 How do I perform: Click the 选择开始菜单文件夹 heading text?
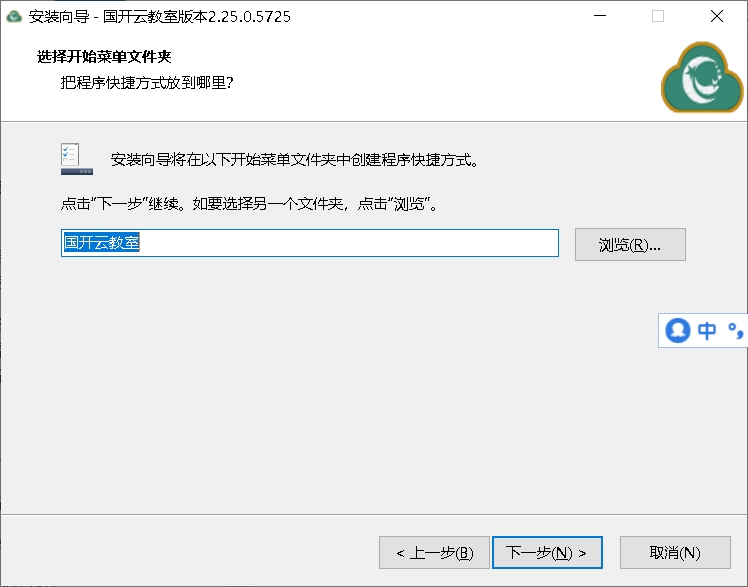[x=104, y=57]
